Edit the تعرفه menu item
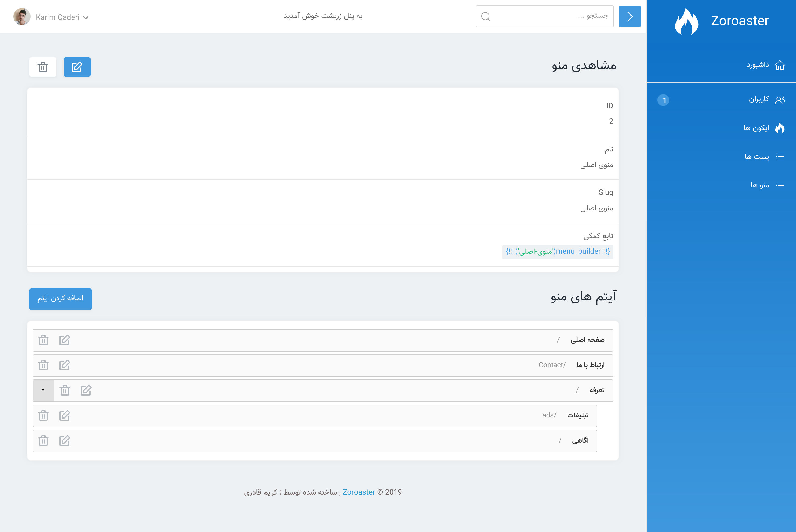 [x=86, y=390]
